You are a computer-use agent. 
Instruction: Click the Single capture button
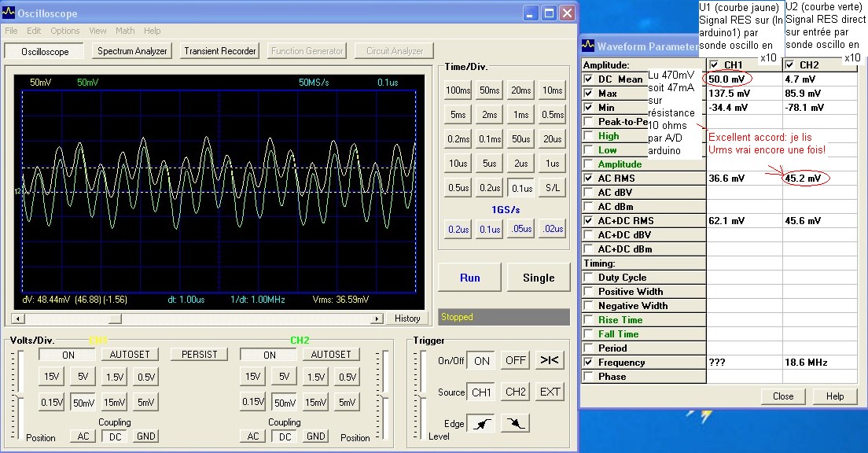click(x=538, y=278)
